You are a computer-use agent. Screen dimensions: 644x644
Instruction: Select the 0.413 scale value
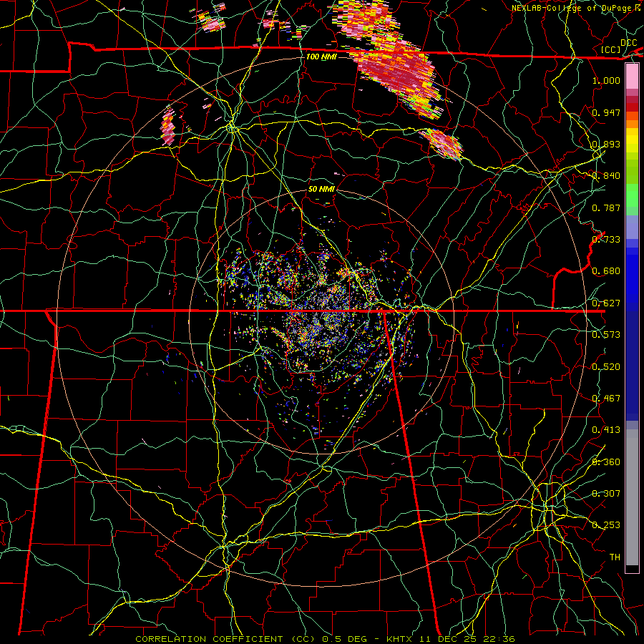coord(606,429)
